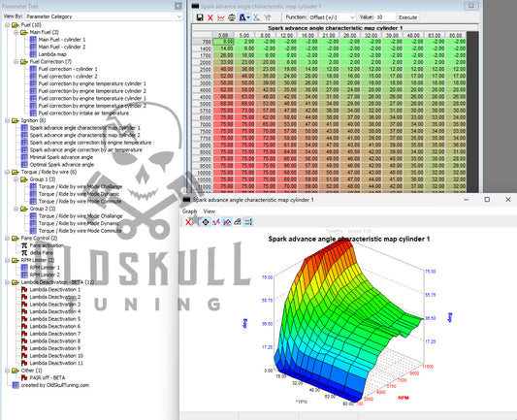Collapse the Fuel Correction folder
The width and height of the screenshot is (517, 420).
click(x=16, y=62)
